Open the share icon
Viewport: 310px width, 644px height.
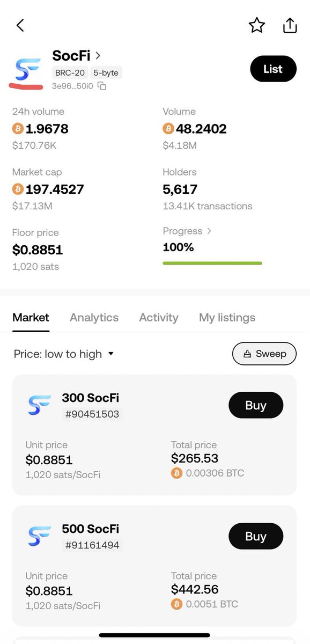[x=290, y=25]
